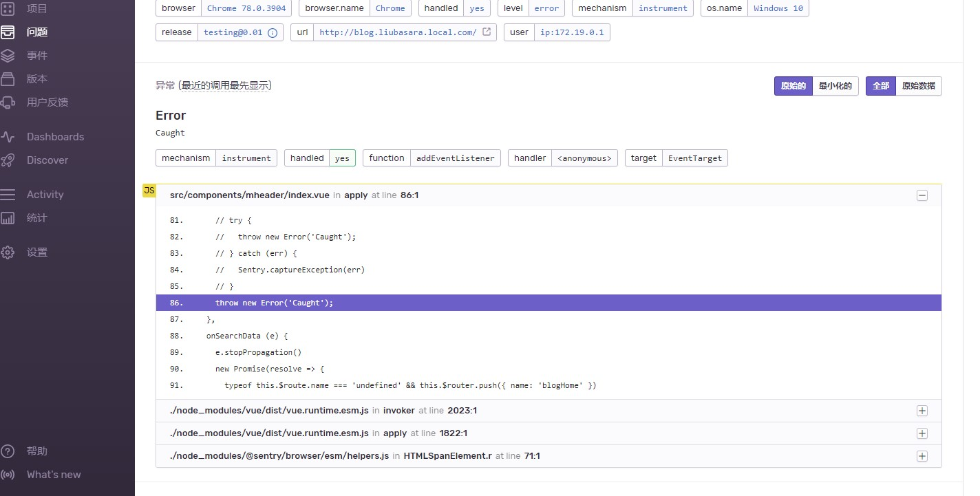Image resolution: width=980 pixels, height=496 pixels.
Task: Click the Discover rocket icon
Action: tap(8, 160)
